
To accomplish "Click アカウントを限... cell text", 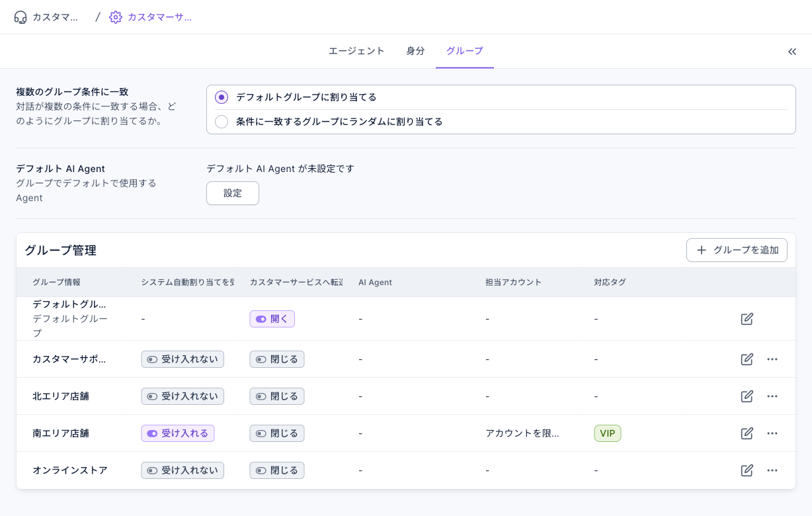I will [522, 433].
